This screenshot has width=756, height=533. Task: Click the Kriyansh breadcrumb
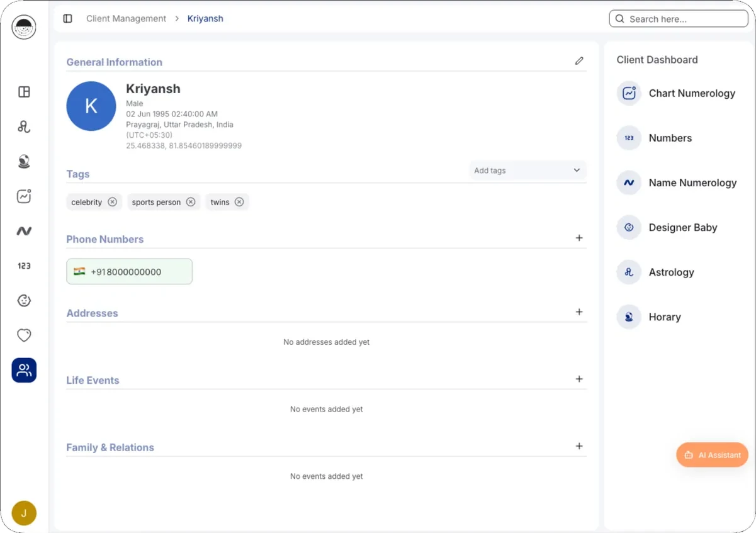205,19
